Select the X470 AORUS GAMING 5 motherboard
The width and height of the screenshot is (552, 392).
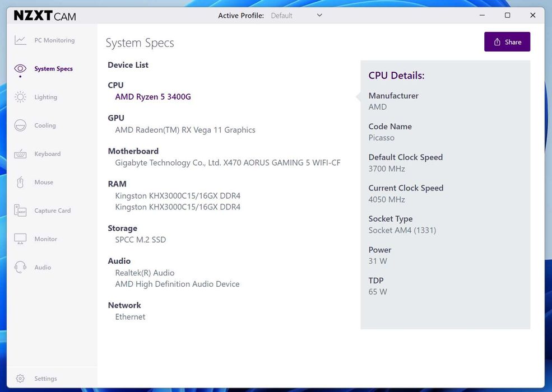click(228, 162)
